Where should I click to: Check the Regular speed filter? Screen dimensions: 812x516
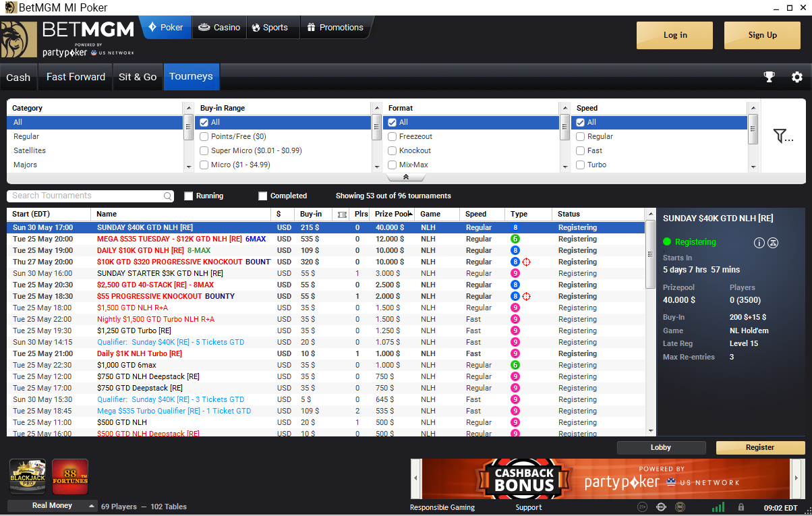(x=581, y=137)
